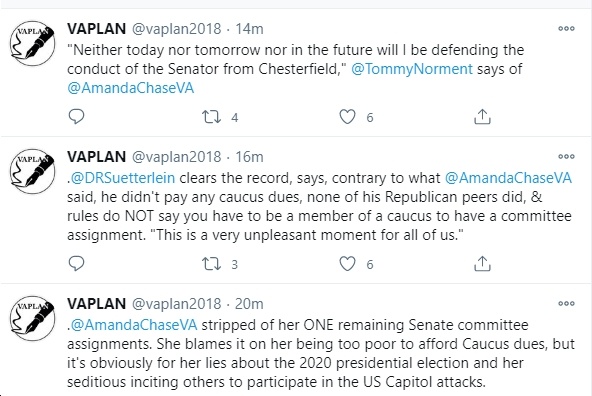Like the 16m tweet about caucus dues
The width and height of the screenshot is (592, 396).
(x=347, y=263)
